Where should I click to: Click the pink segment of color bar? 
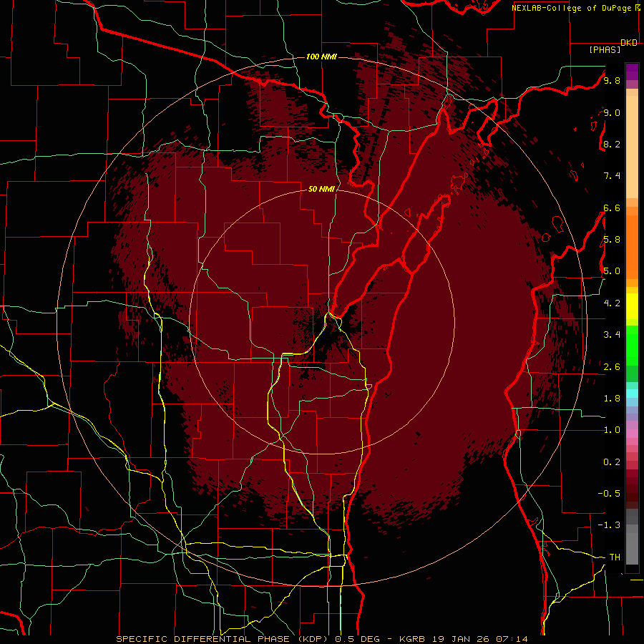632,434
